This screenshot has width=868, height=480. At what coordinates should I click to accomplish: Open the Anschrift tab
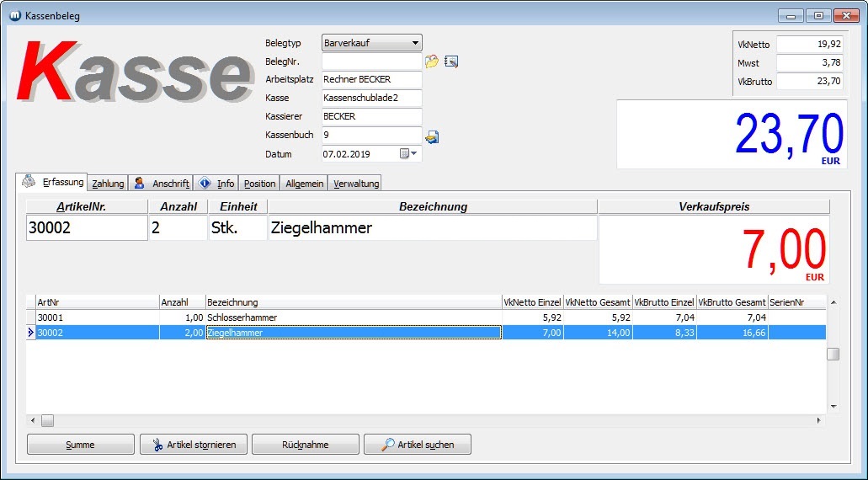(162, 184)
